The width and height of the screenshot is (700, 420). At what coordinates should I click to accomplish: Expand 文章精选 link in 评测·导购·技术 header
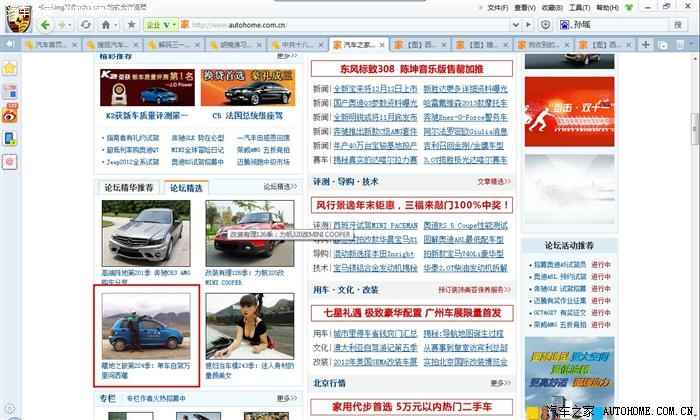(493, 181)
